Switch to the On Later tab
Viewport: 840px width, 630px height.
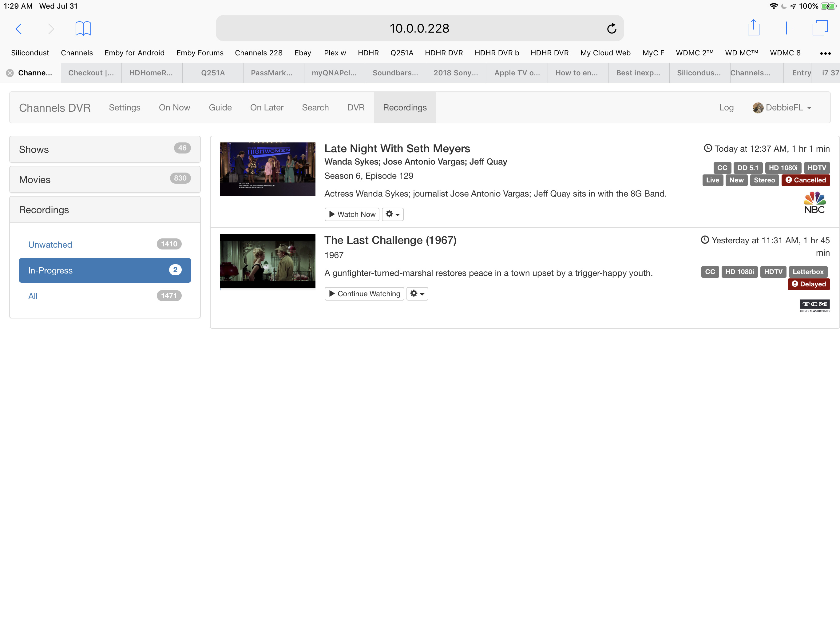267,108
